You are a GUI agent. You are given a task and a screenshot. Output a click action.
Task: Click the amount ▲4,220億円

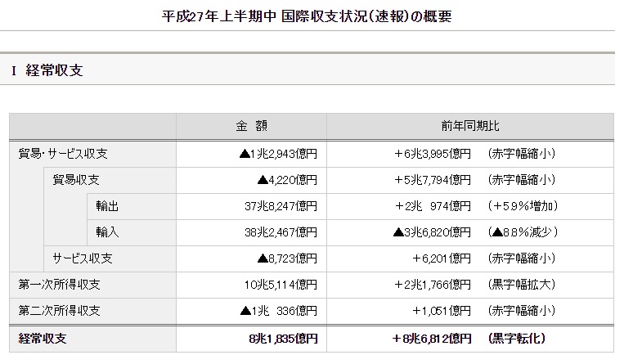coord(287,180)
